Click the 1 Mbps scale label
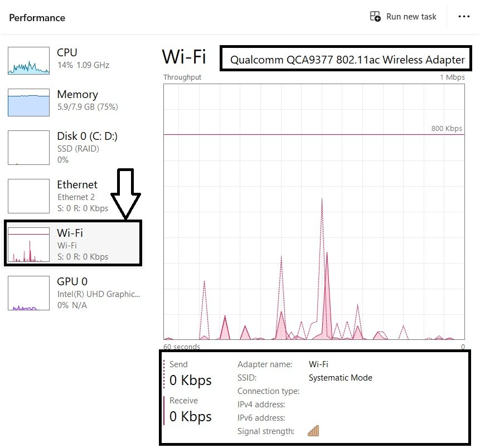 click(x=453, y=77)
